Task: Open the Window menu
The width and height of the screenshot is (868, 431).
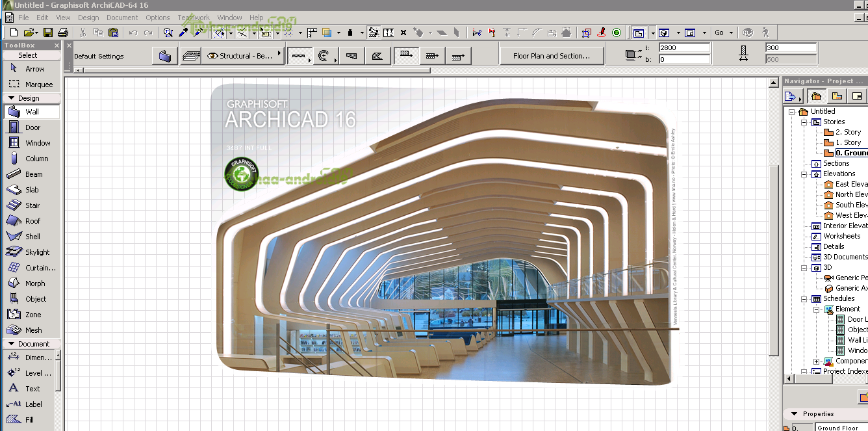Action: click(x=229, y=18)
